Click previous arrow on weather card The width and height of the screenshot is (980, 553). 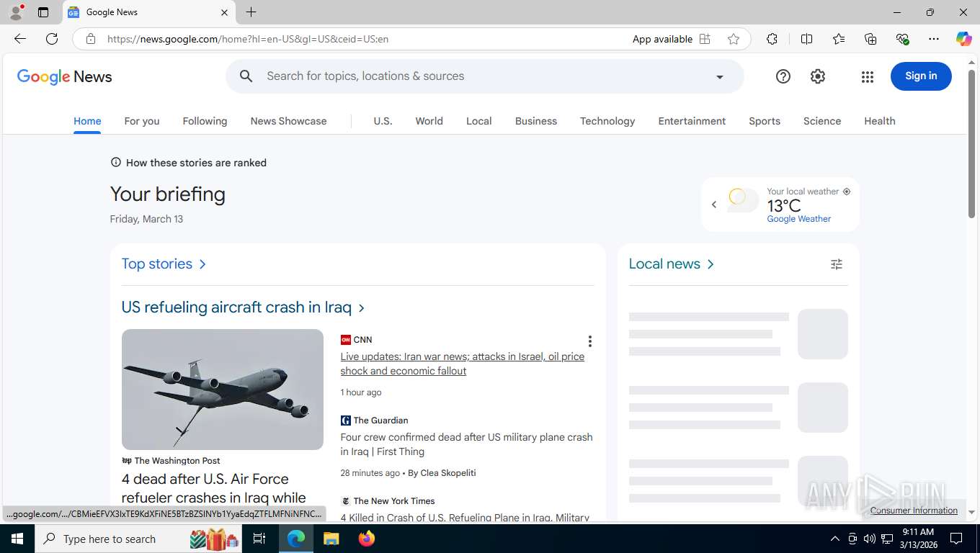714,204
